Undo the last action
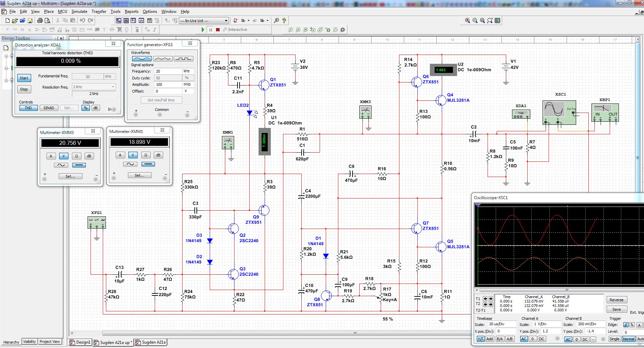The image size is (644, 348). coord(82,21)
